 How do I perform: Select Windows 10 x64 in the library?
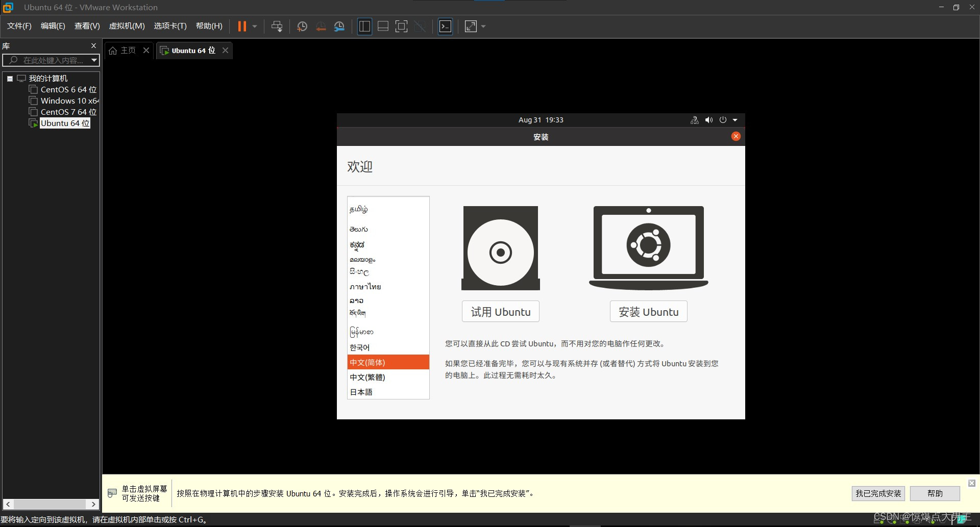70,101
